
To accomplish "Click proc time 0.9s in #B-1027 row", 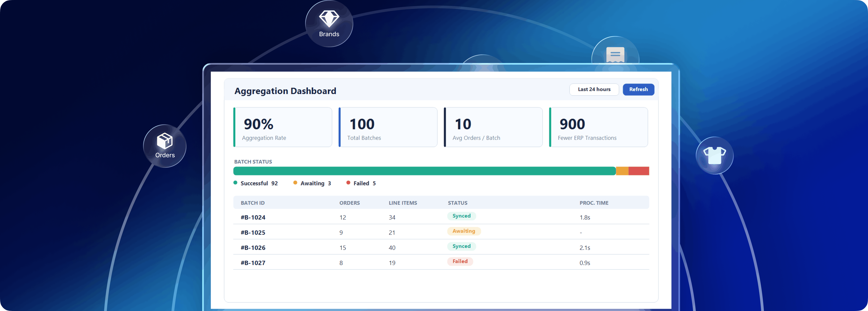I will pos(585,263).
